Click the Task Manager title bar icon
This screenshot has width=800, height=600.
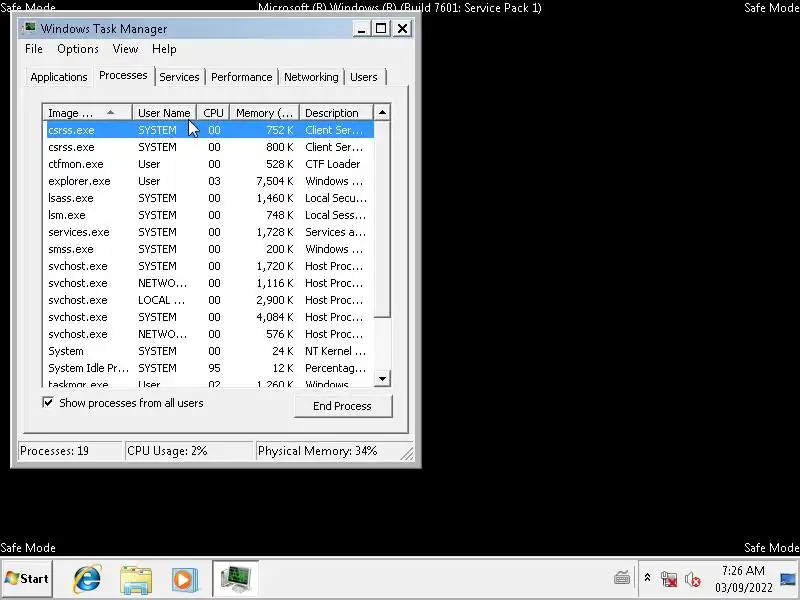(x=30, y=28)
